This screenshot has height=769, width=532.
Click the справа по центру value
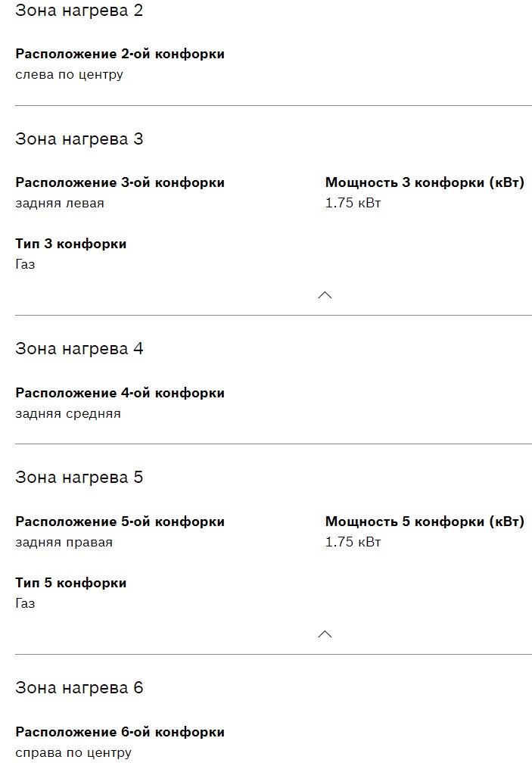tap(73, 753)
